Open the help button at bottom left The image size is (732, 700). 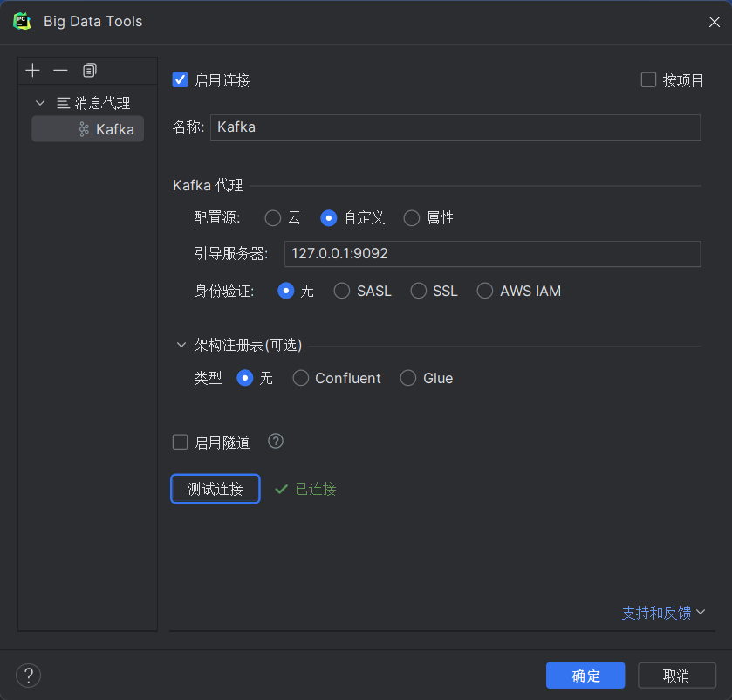[29, 676]
